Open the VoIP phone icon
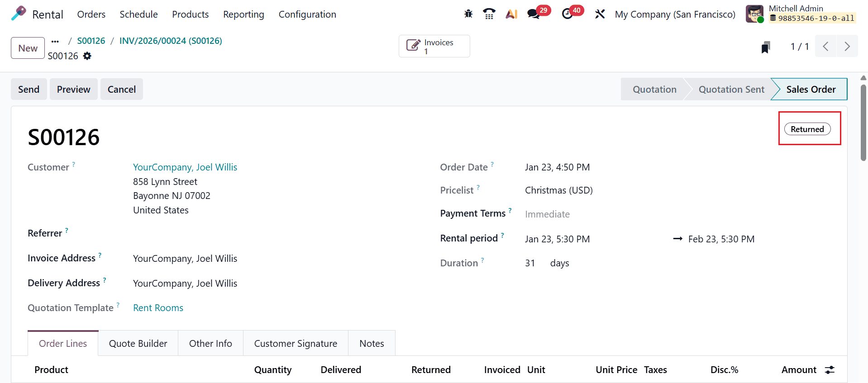Viewport: 868px width, 383px height. tap(489, 14)
